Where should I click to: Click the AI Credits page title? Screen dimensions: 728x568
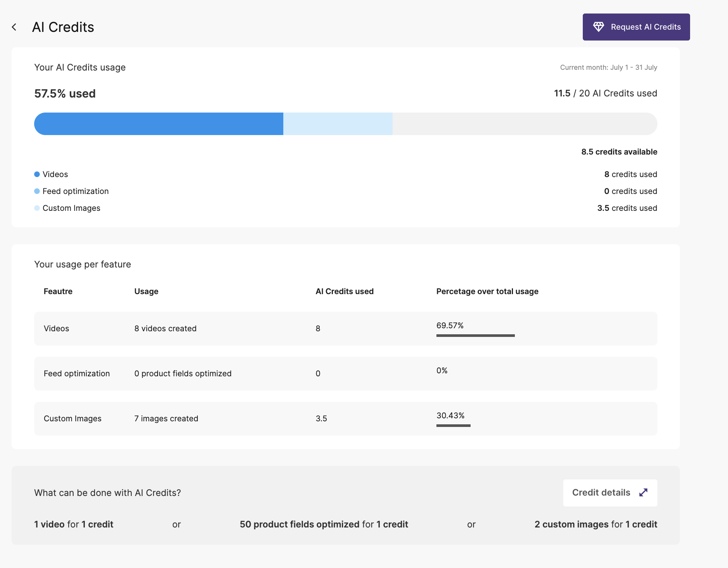click(63, 27)
